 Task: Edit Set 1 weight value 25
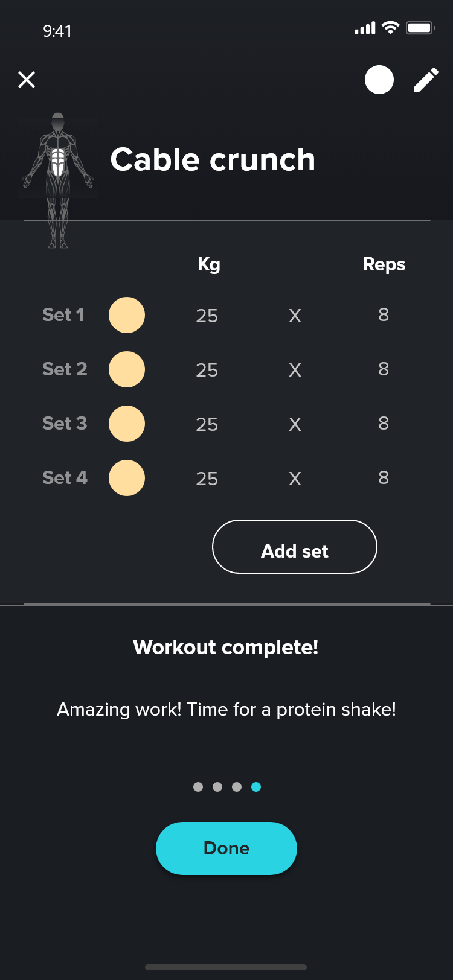coord(207,316)
